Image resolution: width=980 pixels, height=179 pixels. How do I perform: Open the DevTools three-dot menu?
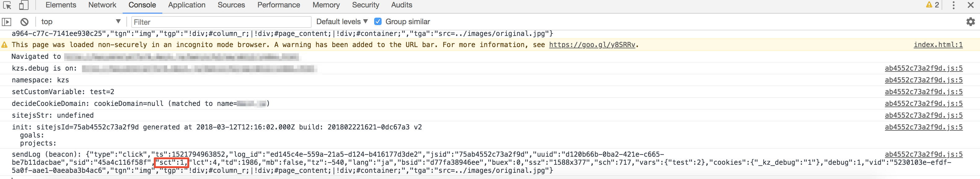(953, 5)
